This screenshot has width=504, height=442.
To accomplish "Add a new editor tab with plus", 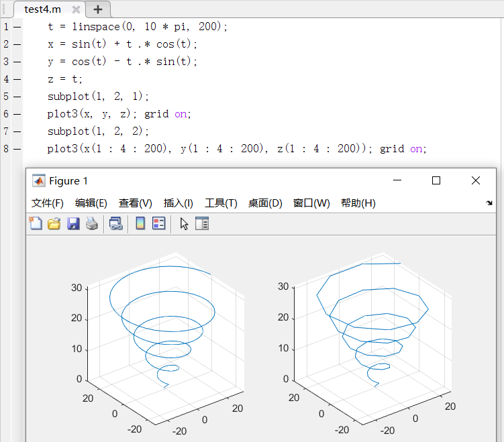I will 98,9.
